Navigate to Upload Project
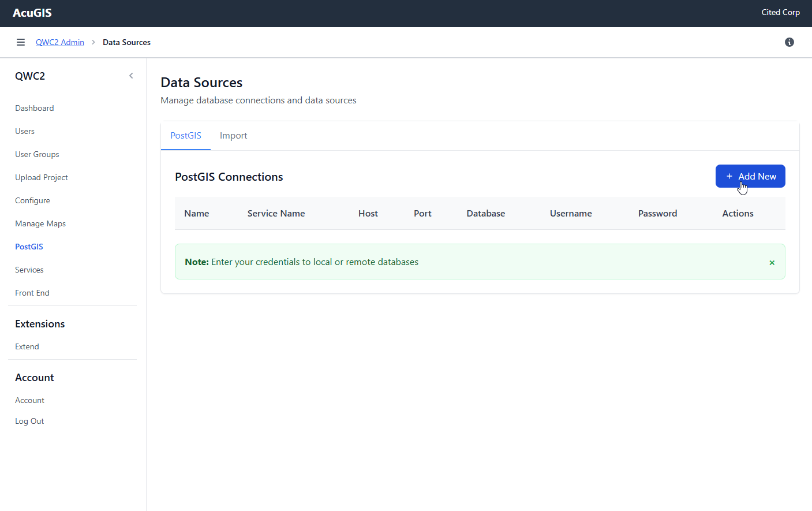812x511 pixels. 42,177
